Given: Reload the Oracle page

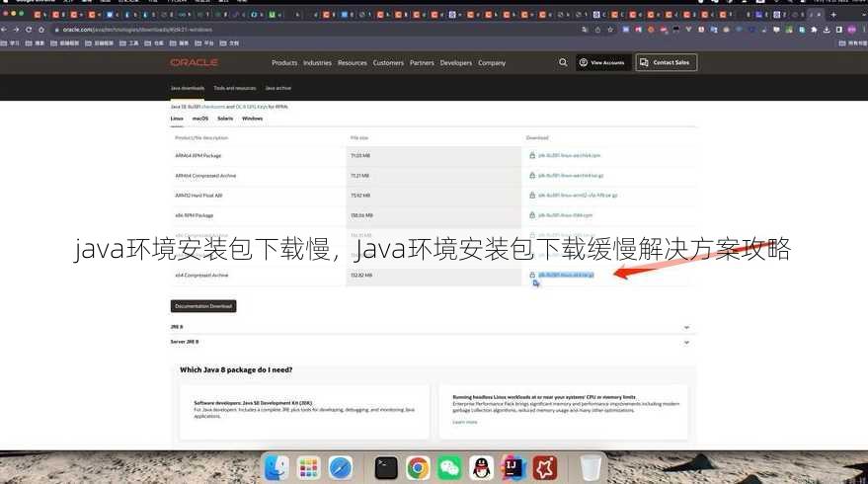Looking at the screenshot, I should [x=29, y=30].
